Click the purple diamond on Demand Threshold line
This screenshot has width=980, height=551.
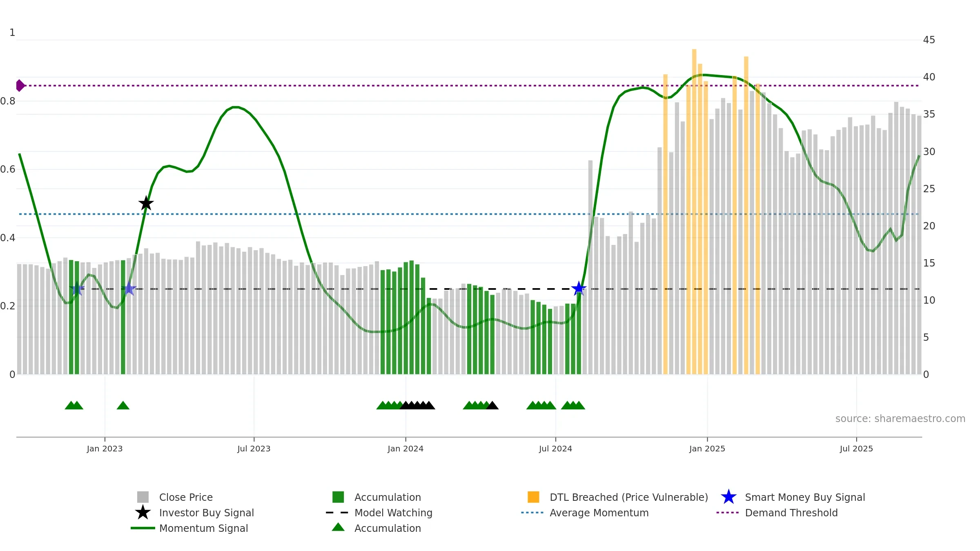coord(20,86)
